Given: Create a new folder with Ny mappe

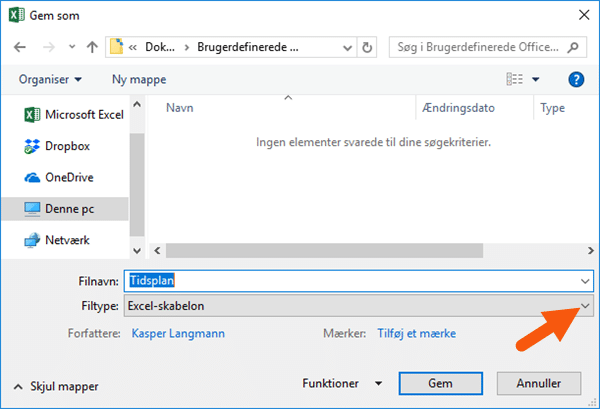Looking at the screenshot, I should pyautogui.click(x=139, y=80).
